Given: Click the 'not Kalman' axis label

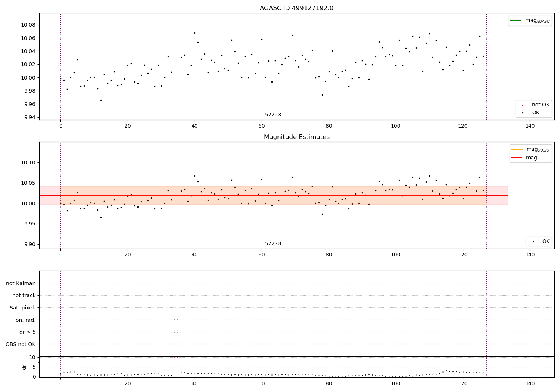Looking at the screenshot, I should 21,284.
